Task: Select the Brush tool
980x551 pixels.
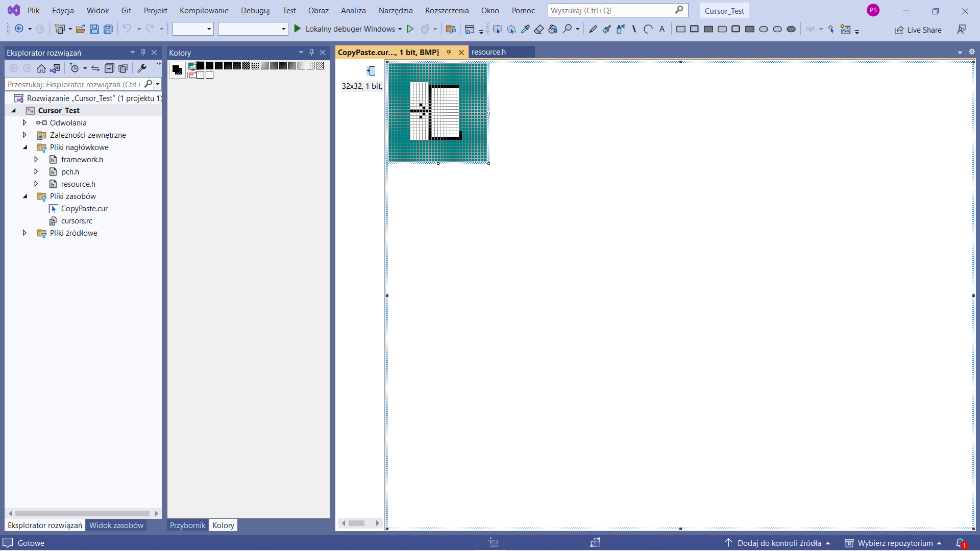Action: click(x=606, y=29)
